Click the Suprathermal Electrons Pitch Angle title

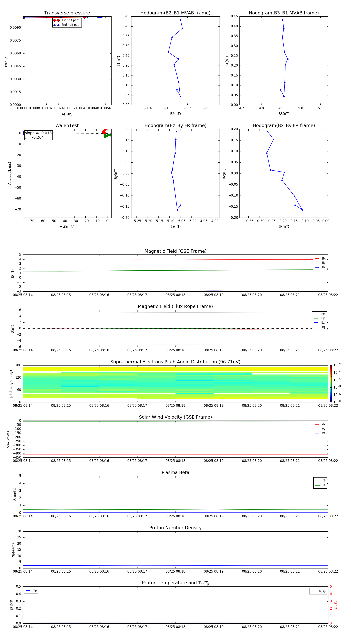[x=175, y=362]
